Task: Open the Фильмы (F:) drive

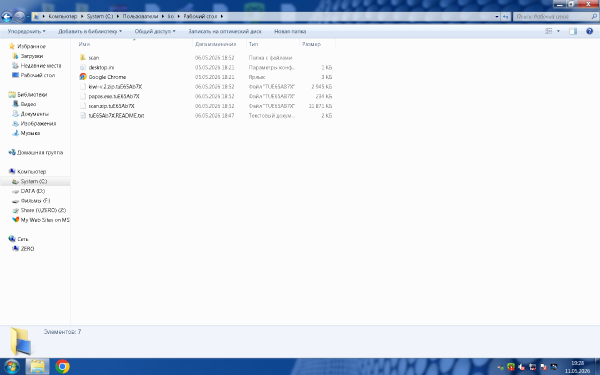Action: pyautogui.click(x=35, y=201)
